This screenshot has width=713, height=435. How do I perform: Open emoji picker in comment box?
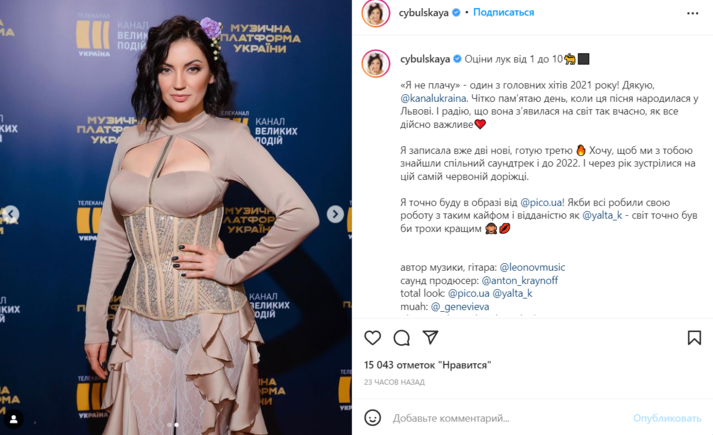tap(372, 418)
